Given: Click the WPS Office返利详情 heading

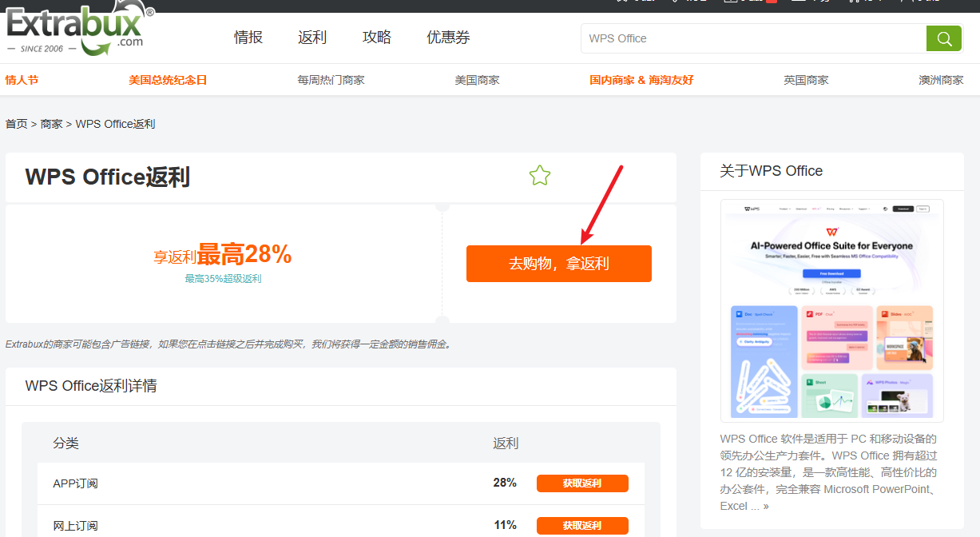Looking at the screenshot, I should 91,386.
